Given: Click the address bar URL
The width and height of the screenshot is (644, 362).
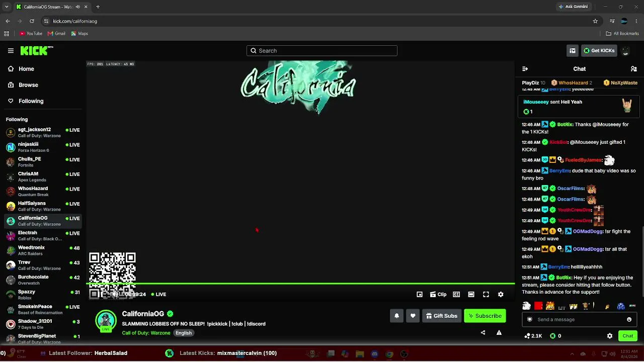Looking at the screenshot, I should pyautogui.click(x=75, y=21).
